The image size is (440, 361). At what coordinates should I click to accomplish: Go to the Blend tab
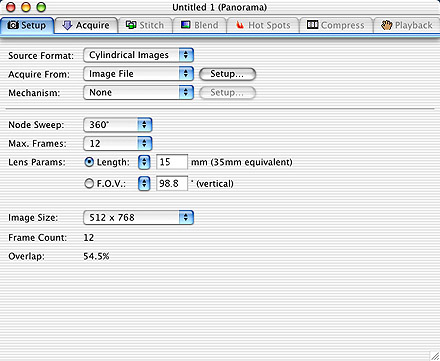tap(200, 25)
